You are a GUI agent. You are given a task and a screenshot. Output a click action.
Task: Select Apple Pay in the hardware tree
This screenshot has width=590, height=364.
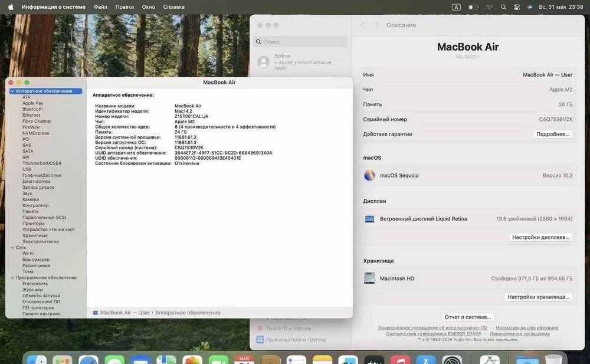tap(32, 103)
